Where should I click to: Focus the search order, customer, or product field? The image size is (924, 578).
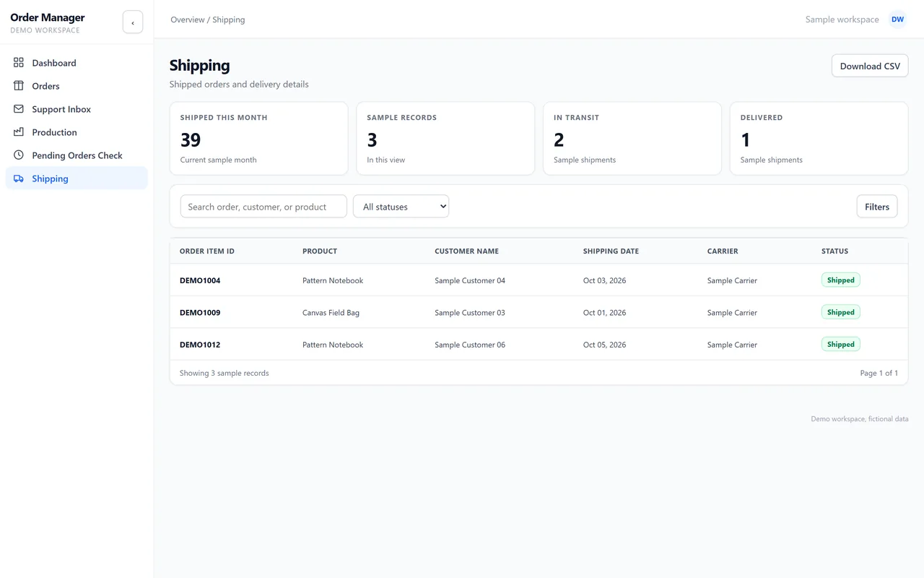tap(263, 207)
